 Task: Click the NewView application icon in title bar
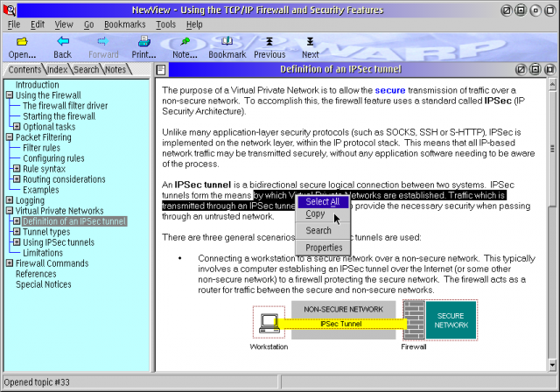click(x=9, y=10)
